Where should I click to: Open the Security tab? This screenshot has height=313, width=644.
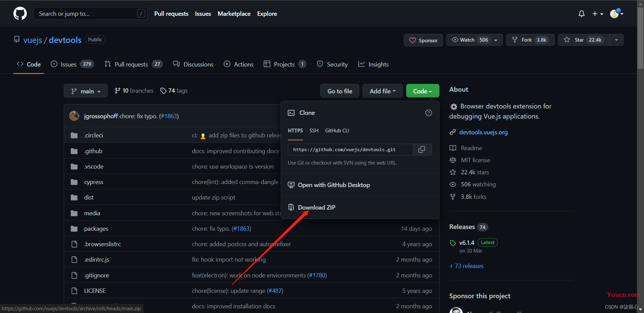click(x=332, y=64)
